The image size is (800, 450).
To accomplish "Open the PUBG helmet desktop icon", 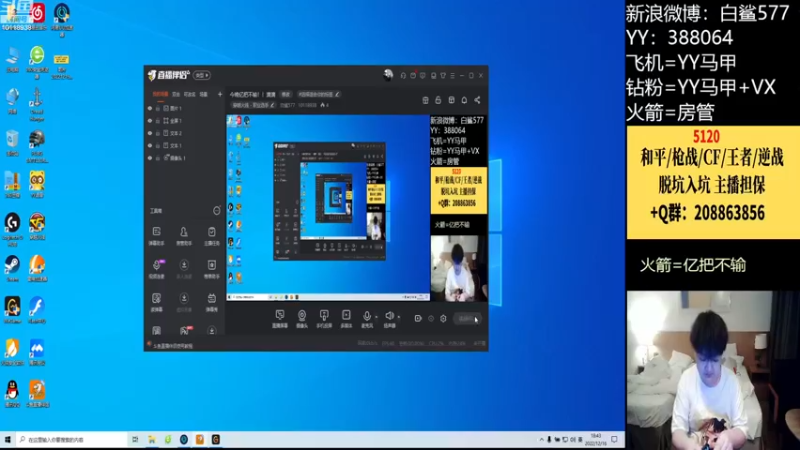I will click(37, 146).
